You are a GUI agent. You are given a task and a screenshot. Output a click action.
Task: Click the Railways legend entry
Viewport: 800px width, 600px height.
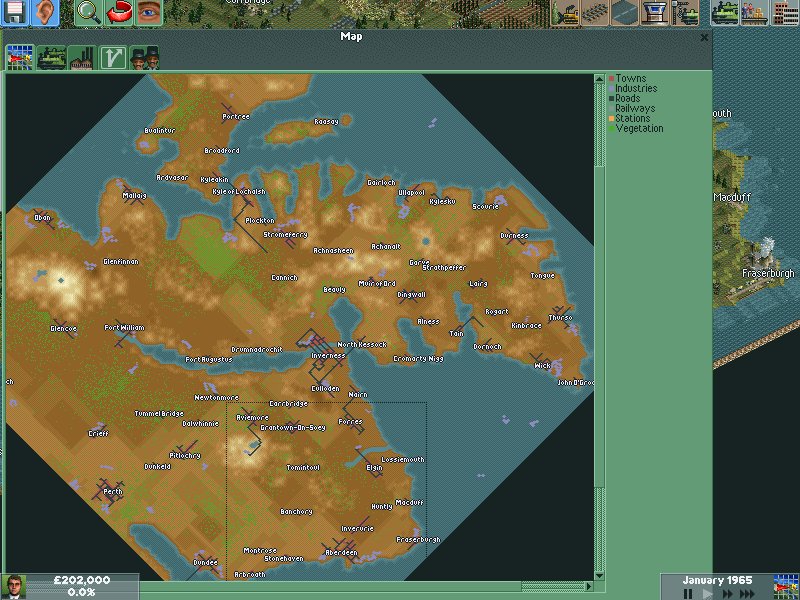632,108
